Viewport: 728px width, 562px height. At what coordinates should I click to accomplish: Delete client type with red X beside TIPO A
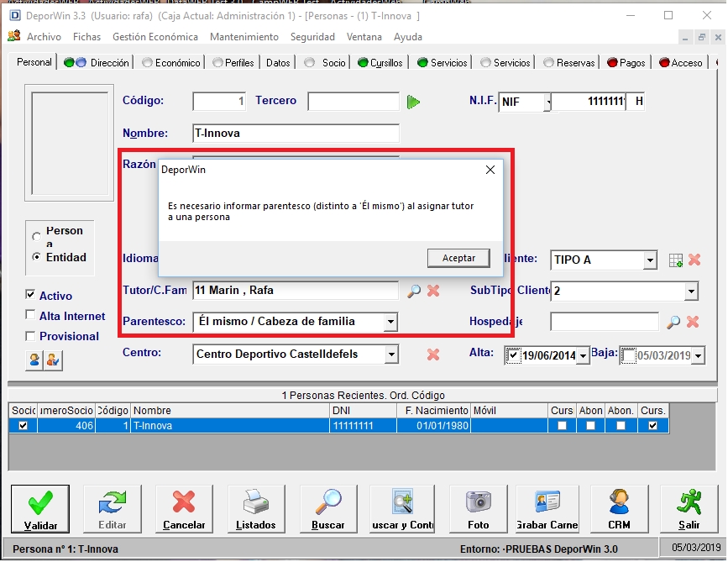pyautogui.click(x=694, y=260)
